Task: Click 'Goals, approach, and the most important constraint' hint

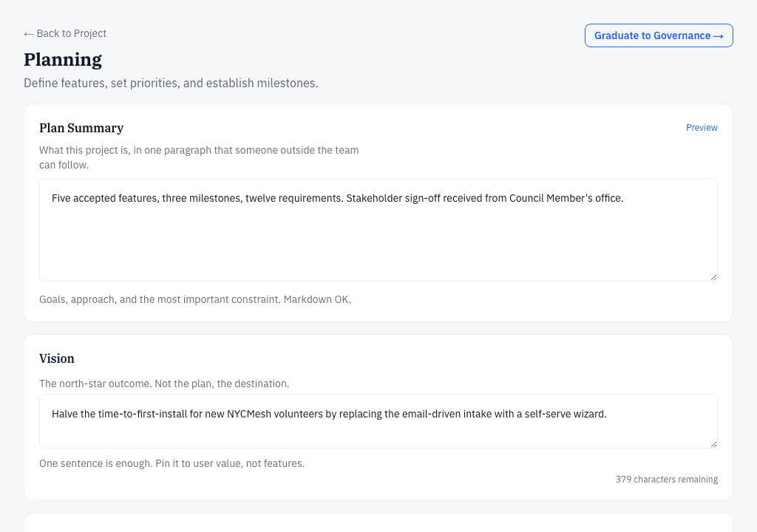Action: click(x=195, y=299)
